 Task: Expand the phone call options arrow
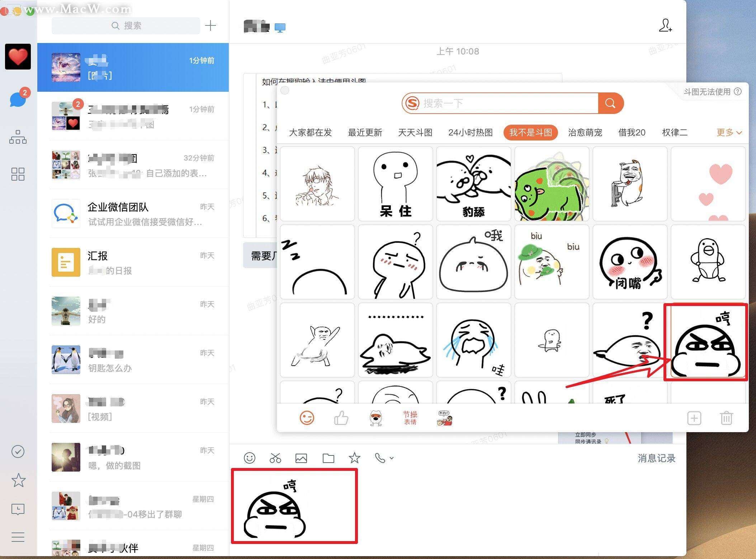[x=392, y=458]
